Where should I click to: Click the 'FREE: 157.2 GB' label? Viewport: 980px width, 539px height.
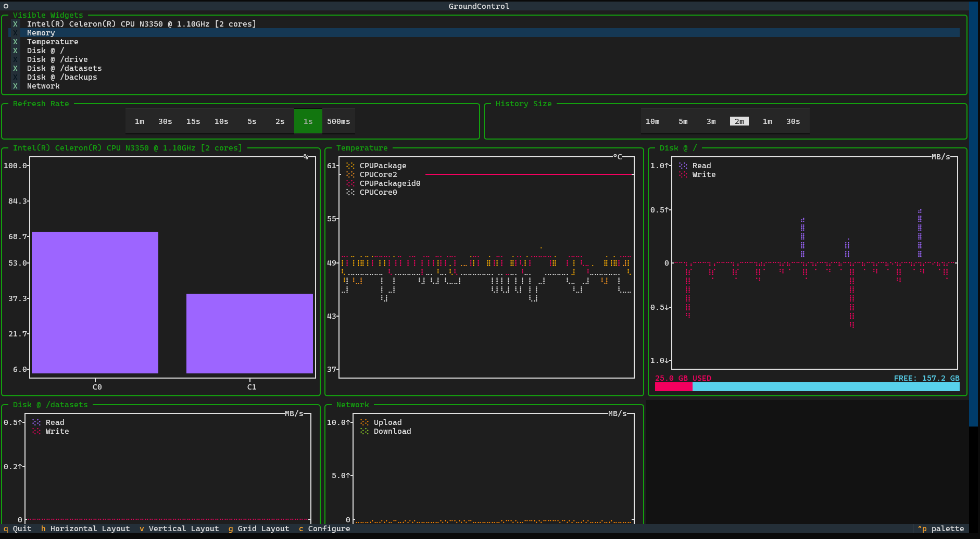click(926, 378)
